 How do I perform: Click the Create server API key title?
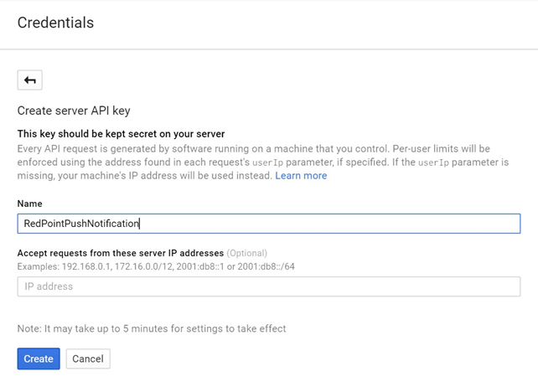(x=74, y=111)
